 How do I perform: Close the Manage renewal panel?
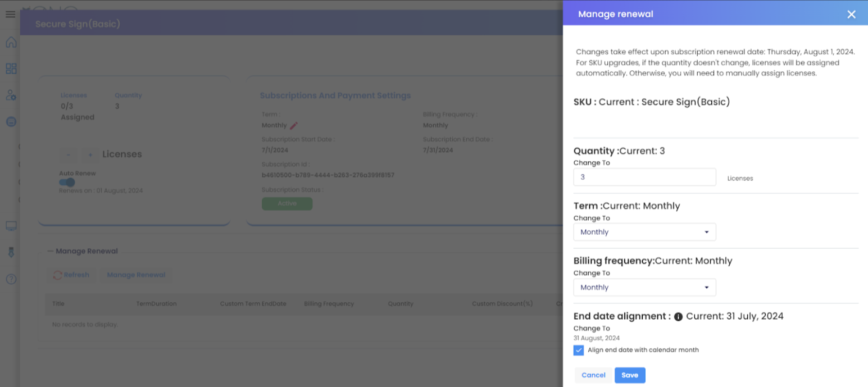point(852,15)
